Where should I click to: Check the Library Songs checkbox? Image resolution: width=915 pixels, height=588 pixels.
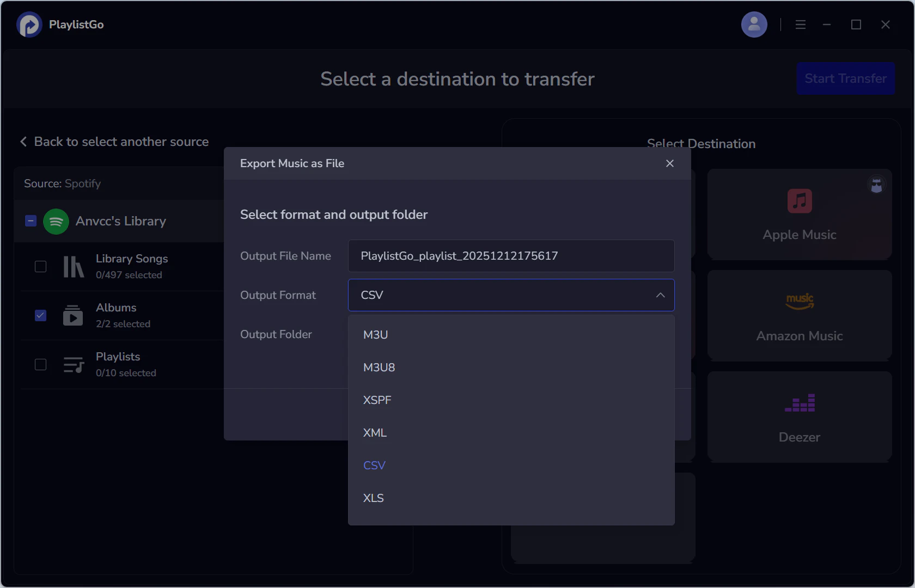(40, 266)
